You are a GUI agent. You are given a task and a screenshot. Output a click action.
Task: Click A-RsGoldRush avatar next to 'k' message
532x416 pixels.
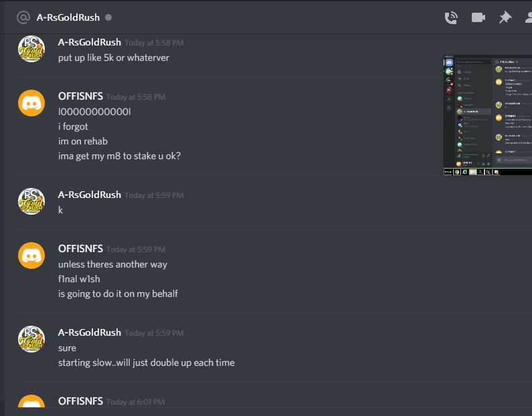coord(31,201)
